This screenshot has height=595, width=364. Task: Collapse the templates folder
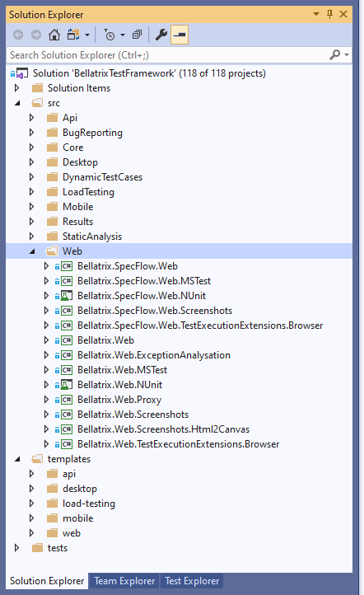pyautogui.click(x=17, y=459)
